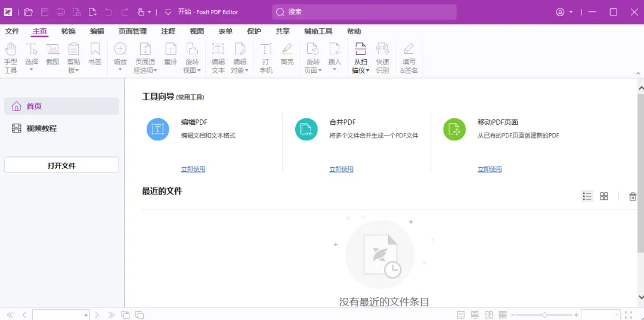The height and width of the screenshot is (320, 644).
Task: Click fullscreen icon in status bar
Action: pos(628,315)
